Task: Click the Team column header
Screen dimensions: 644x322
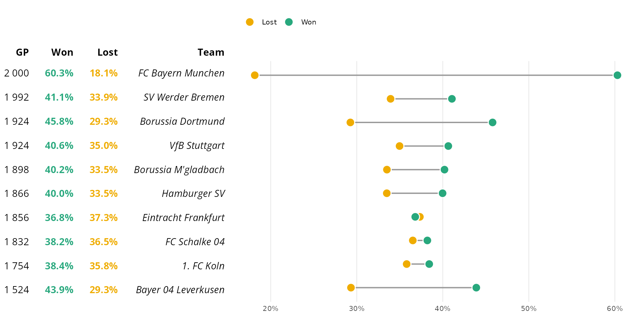Action: tap(211, 52)
